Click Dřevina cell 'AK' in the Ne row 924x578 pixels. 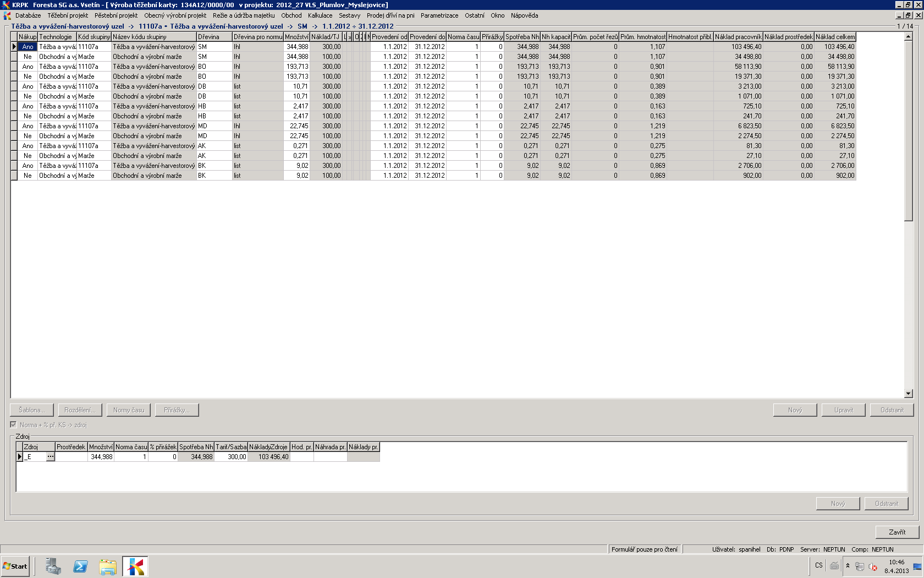point(214,156)
